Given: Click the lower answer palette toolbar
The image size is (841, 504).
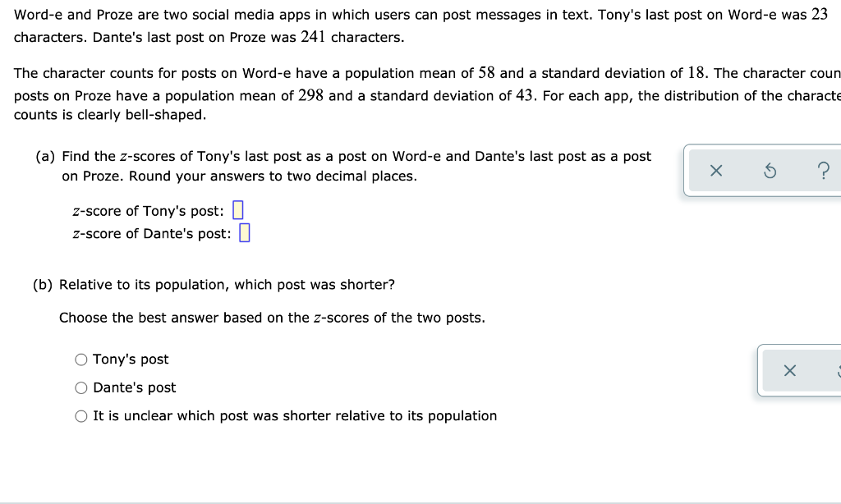Looking at the screenshot, I should pyautogui.click(x=801, y=370).
